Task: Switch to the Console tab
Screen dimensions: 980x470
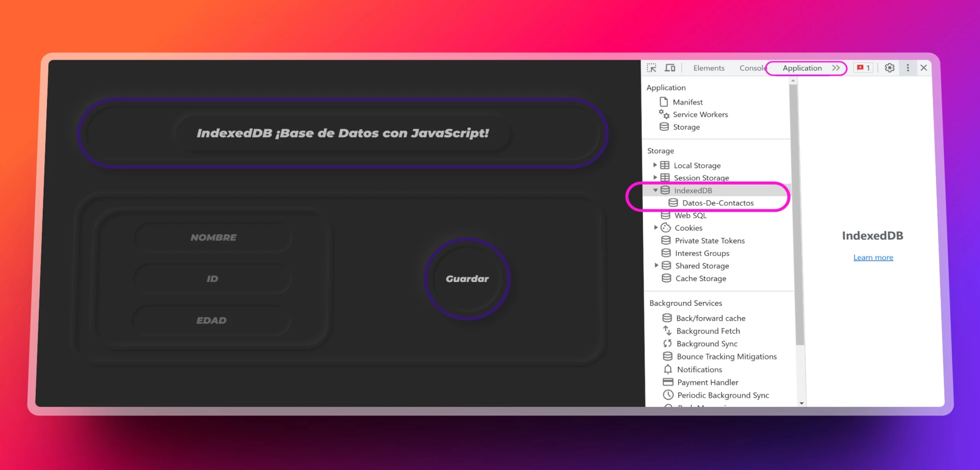Action: (752, 68)
